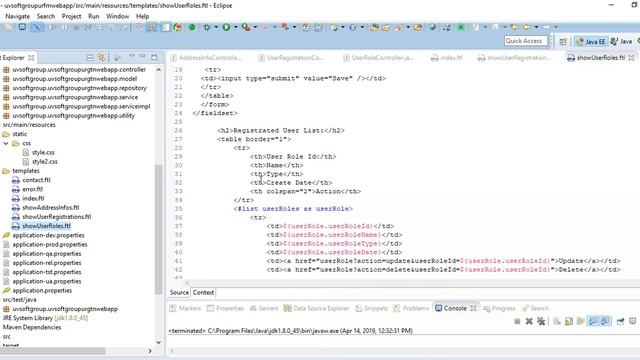Select contact.ftl in templates folder
640x360 pixels.
coord(36,180)
